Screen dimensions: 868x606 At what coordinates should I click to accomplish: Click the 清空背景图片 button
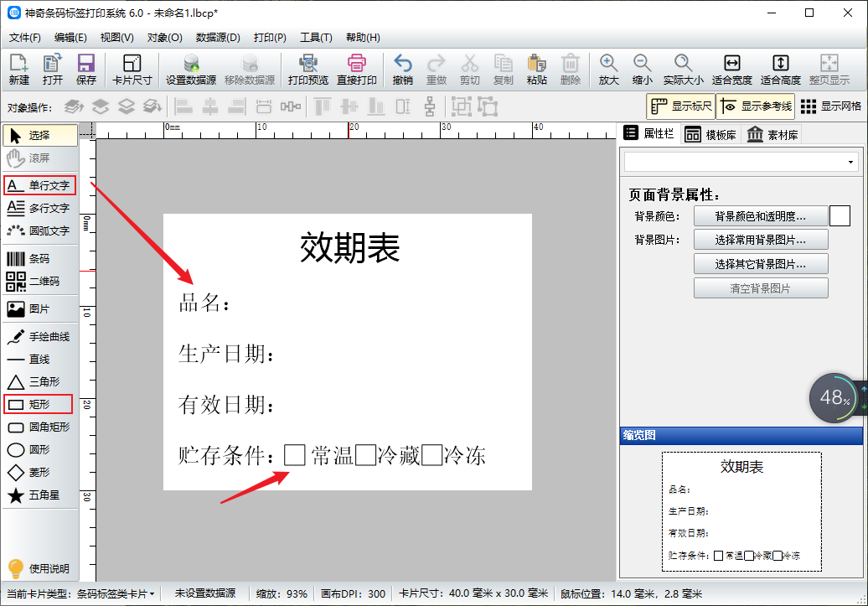coord(761,288)
